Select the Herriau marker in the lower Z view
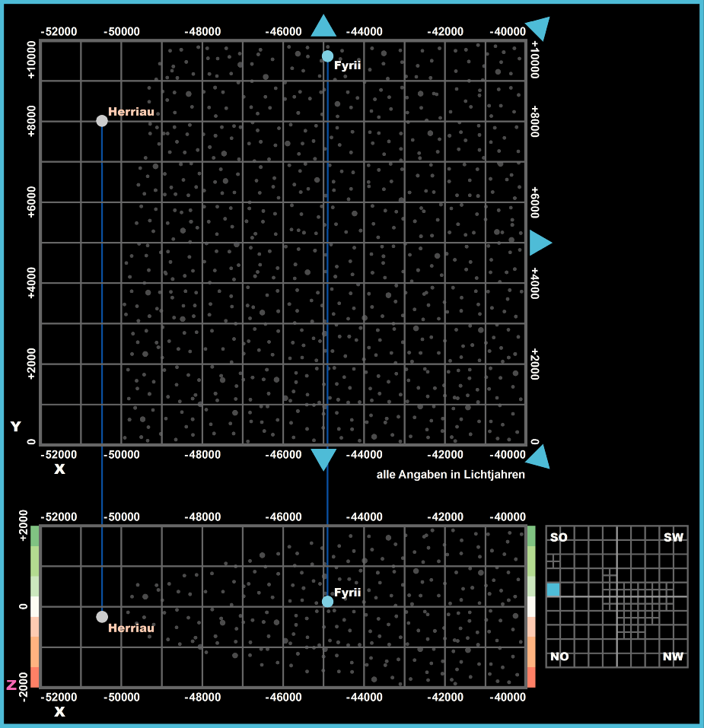The width and height of the screenshot is (704, 728). coord(102,616)
